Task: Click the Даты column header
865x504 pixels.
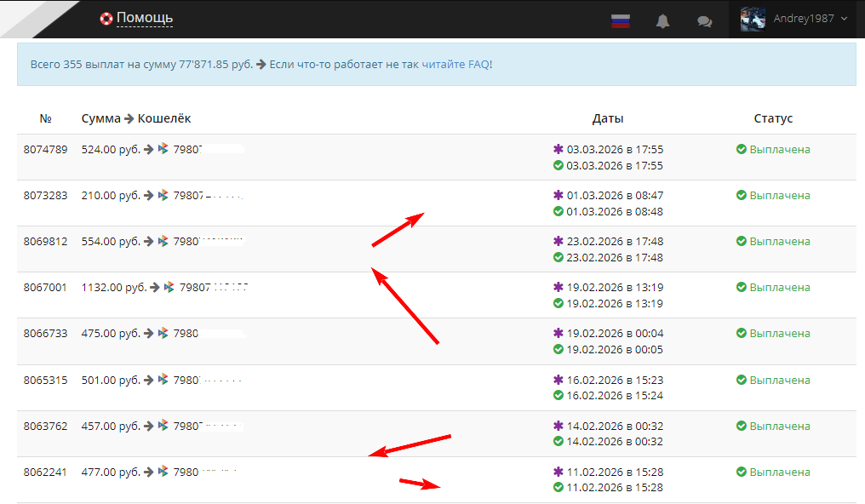Action: (608, 118)
